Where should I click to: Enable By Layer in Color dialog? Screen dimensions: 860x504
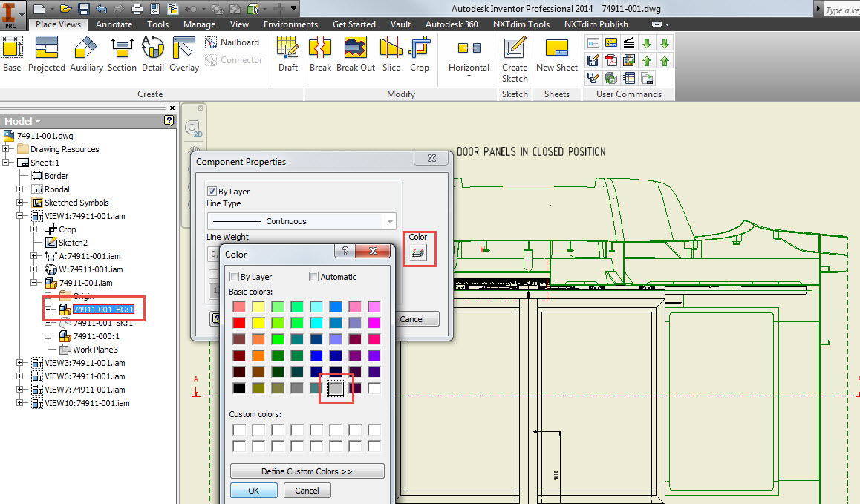235,277
